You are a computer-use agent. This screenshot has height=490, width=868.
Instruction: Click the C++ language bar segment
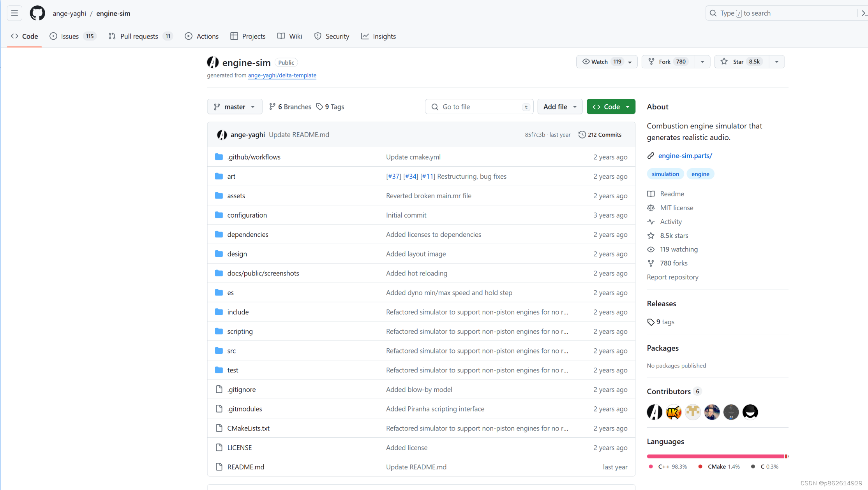click(x=715, y=456)
